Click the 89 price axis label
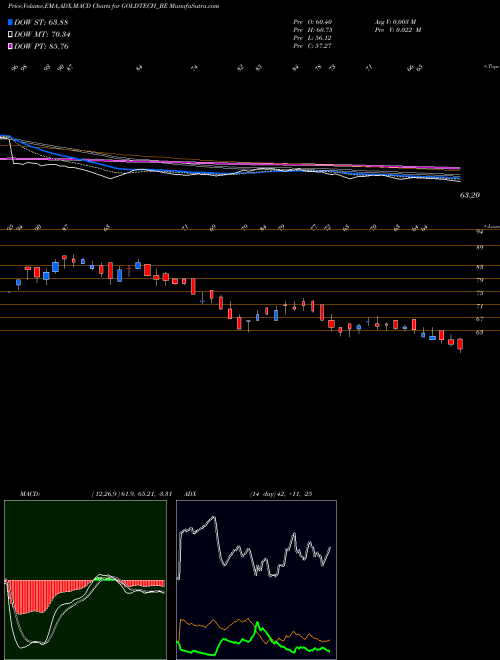This screenshot has height=660, width=500. [479, 248]
